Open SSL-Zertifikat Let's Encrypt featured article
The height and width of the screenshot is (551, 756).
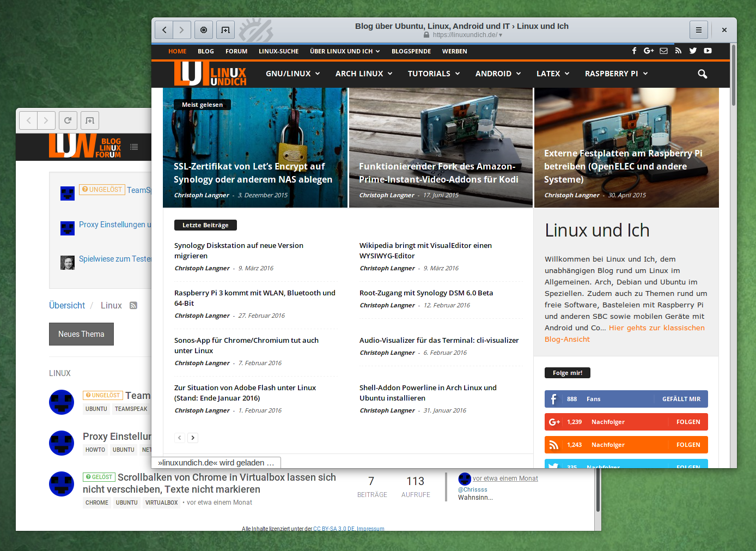point(253,173)
